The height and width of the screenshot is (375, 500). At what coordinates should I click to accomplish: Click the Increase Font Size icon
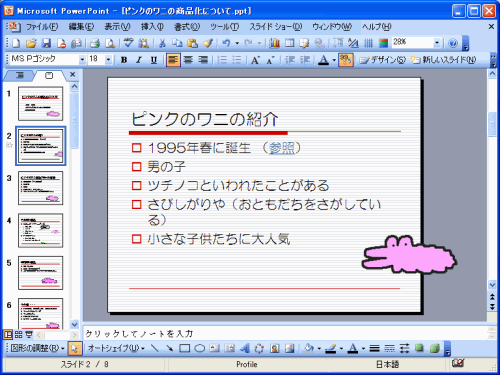255,60
